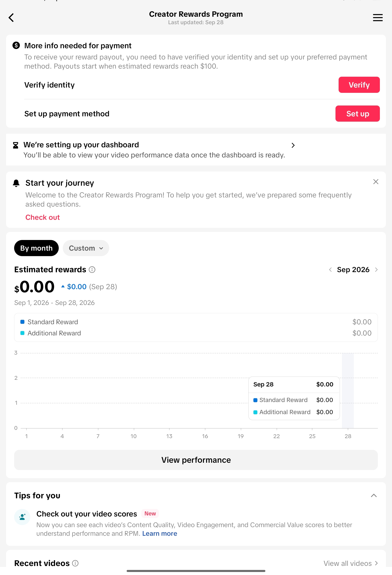The height and width of the screenshot is (575, 392).
Task: Click the hourglass icon in dashboard notice
Action: pyautogui.click(x=16, y=145)
